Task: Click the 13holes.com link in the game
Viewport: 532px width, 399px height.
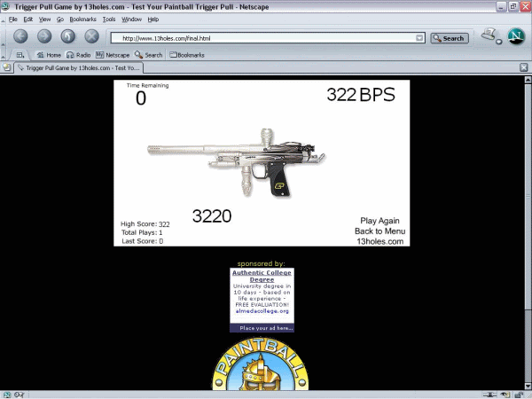Action: coord(379,241)
